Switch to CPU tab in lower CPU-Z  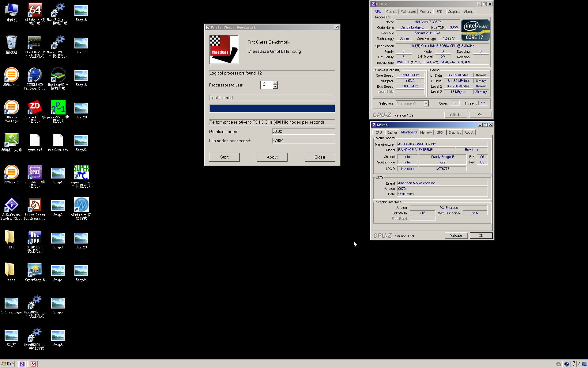pyautogui.click(x=379, y=132)
